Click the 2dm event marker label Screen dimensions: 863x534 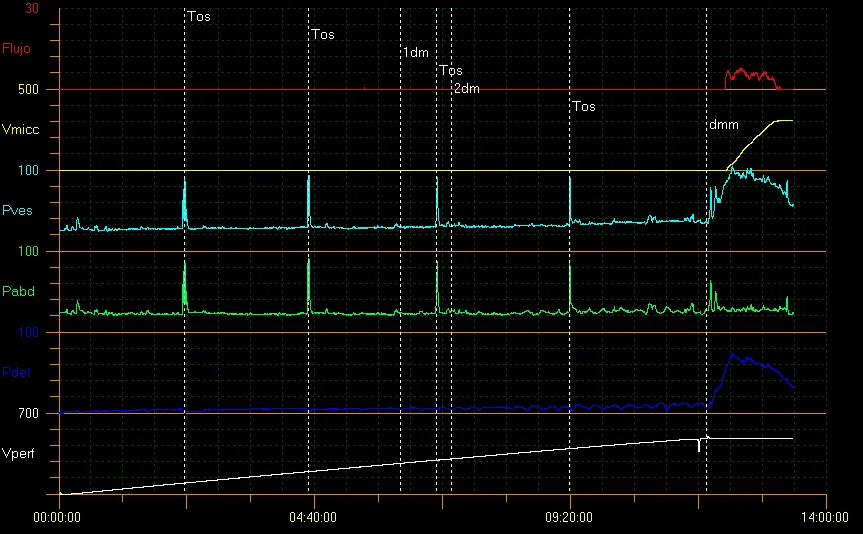[466, 89]
